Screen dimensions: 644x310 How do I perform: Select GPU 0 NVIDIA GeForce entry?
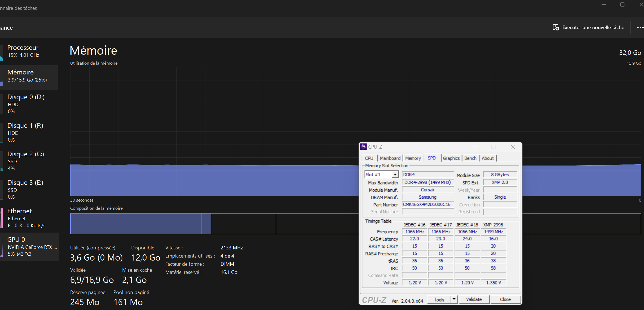(29, 246)
